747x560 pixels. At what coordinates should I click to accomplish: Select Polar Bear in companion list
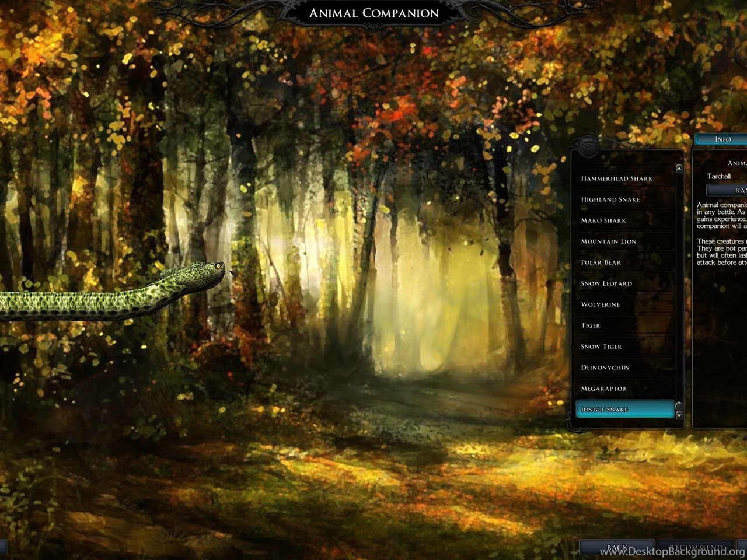click(x=624, y=262)
